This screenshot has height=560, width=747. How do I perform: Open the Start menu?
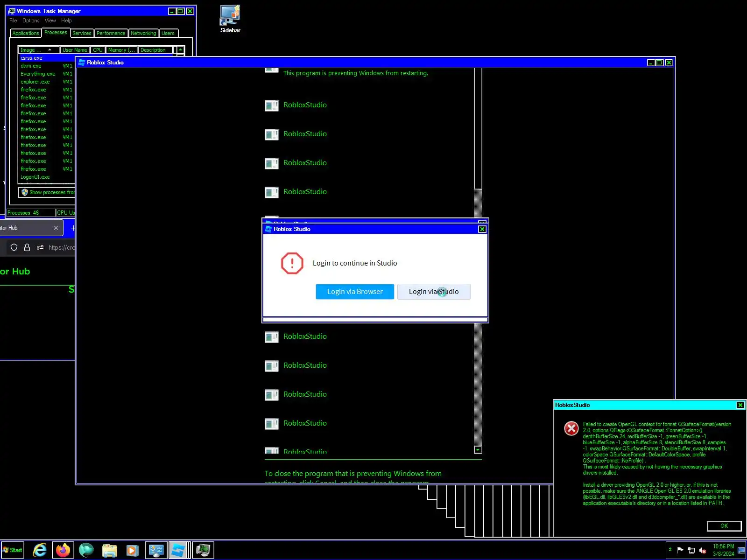pyautogui.click(x=13, y=550)
